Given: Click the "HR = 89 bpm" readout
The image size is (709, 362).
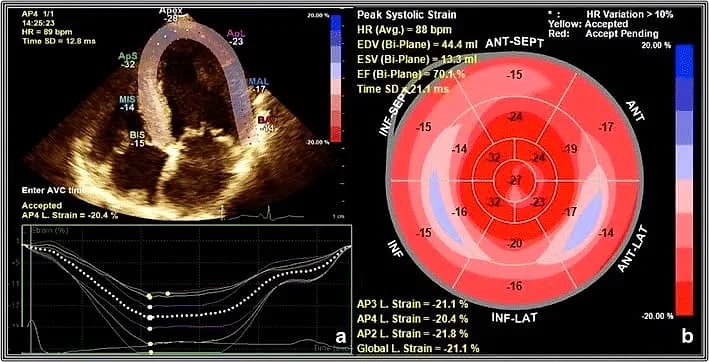Looking at the screenshot, I should pyautogui.click(x=46, y=33).
